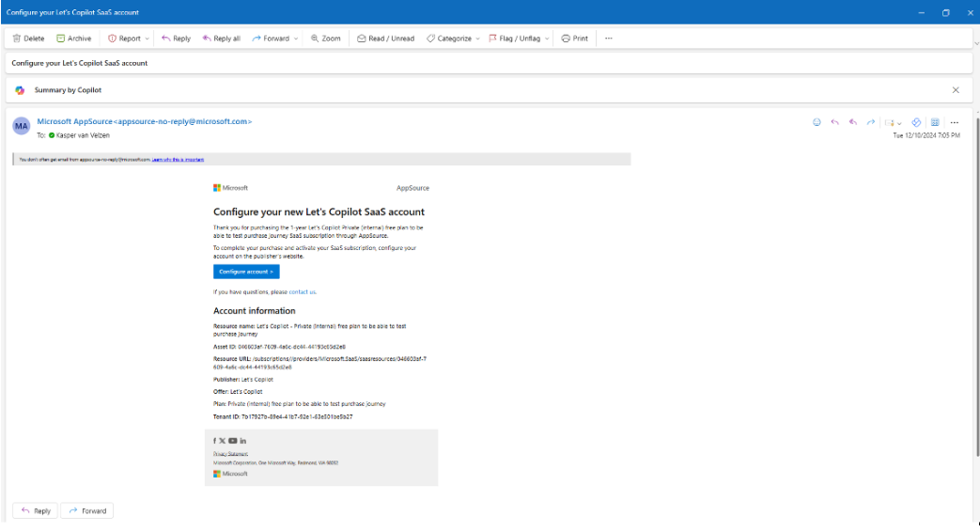Delete this email with the trash icon
This screenshot has height=532, width=980.
pyautogui.click(x=28, y=39)
